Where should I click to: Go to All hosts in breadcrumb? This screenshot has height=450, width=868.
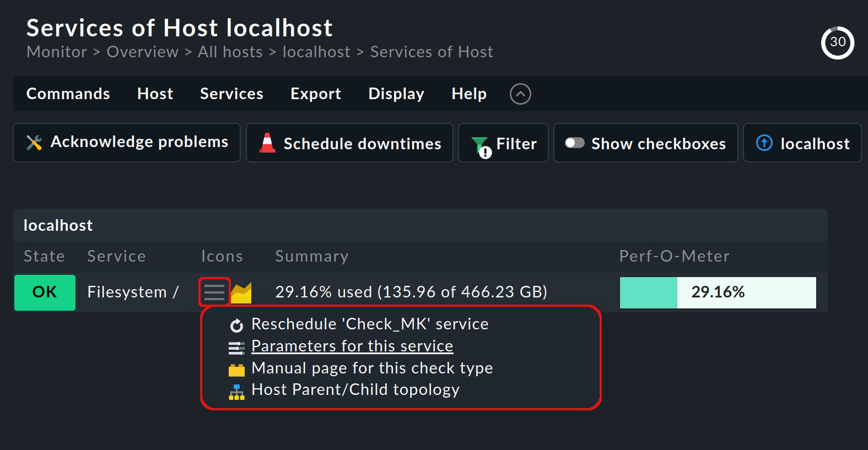click(x=230, y=52)
